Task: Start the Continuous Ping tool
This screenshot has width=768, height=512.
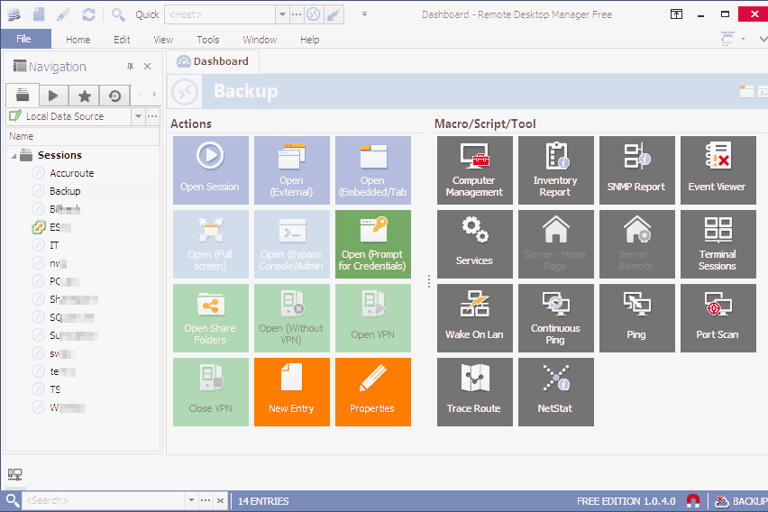Action: [x=556, y=318]
